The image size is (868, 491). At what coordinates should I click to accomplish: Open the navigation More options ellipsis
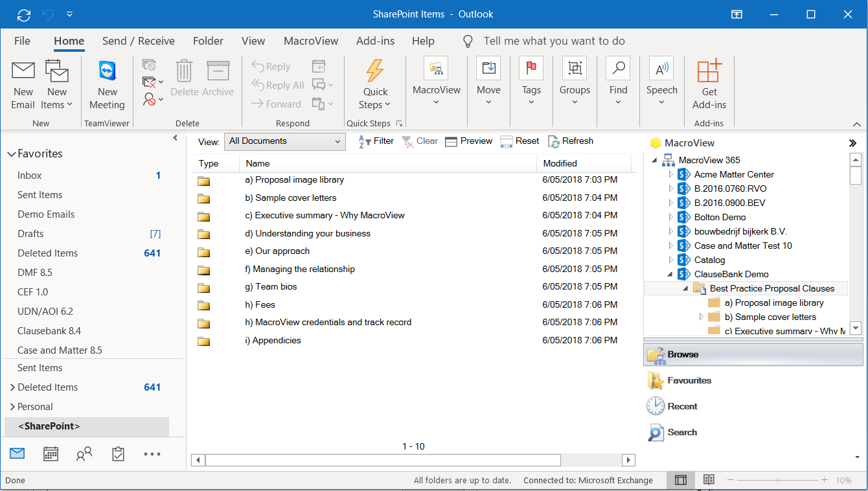(152, 454)
